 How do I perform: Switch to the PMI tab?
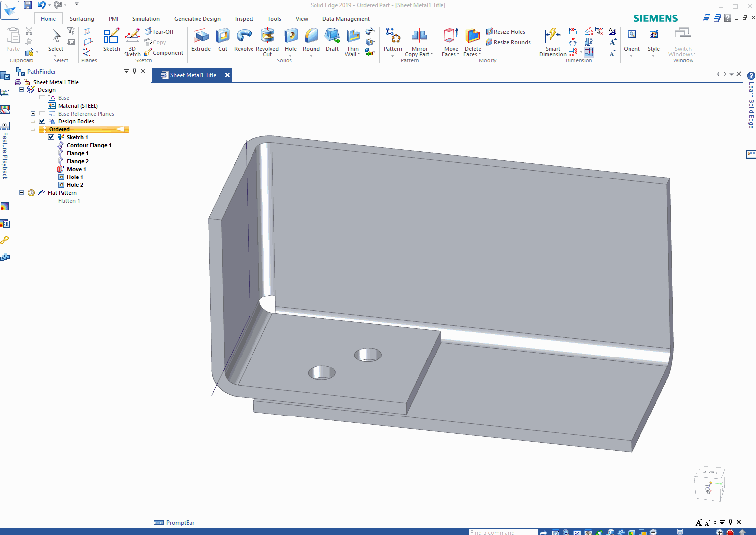(113, 19)
